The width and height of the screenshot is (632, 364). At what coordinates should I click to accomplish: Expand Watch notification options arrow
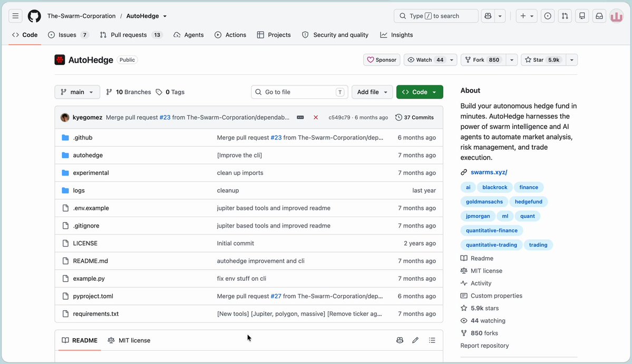(x=452, y=60)
